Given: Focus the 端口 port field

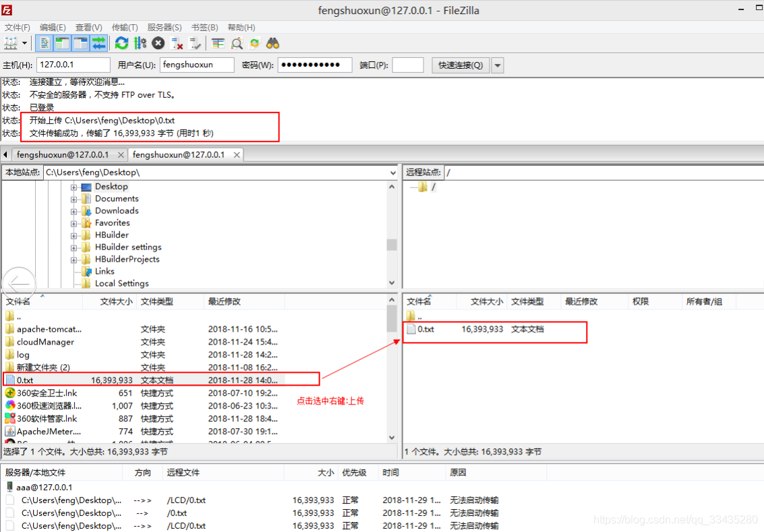Looking at the screenshot, I should 408,65.
